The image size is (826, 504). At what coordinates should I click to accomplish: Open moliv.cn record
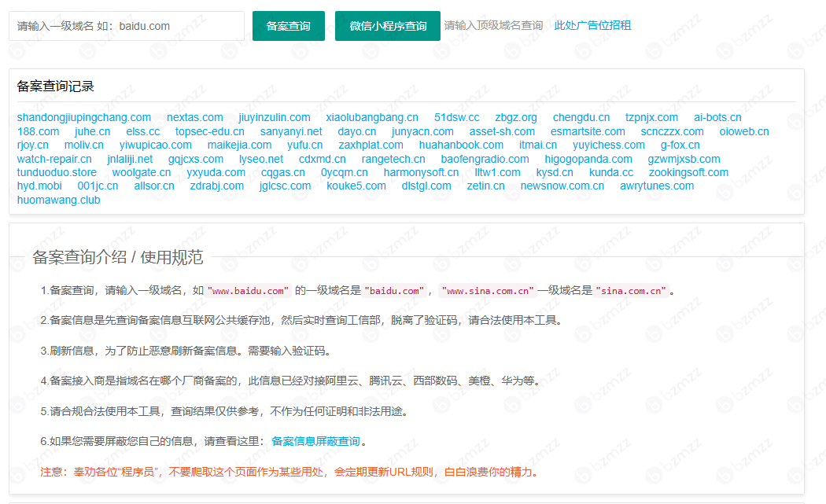[x=83, y=145]
